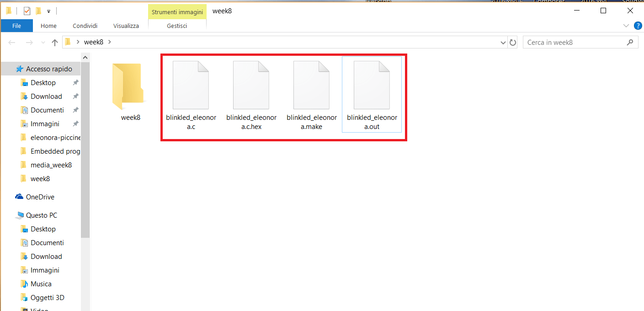The height and width of the screenshot is (311, 644).
Task: Select the blinkled_eleonora.make file icon
Action: 311,85
